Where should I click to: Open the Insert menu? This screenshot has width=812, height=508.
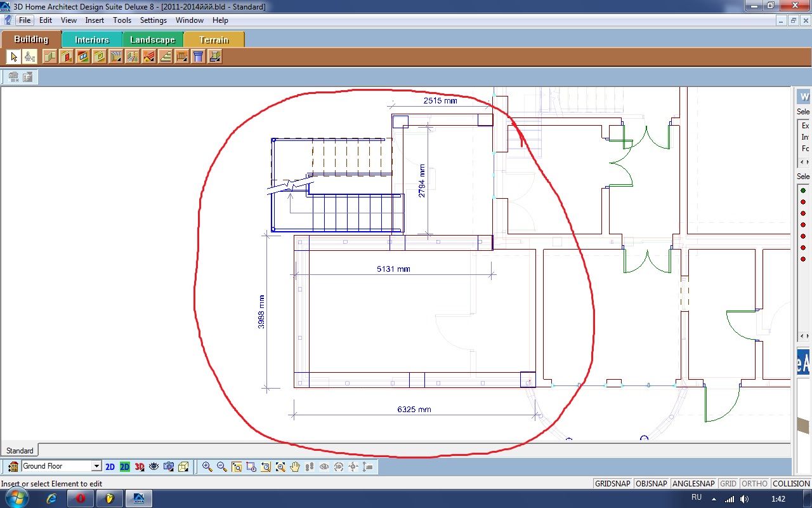(x=95, y=20)
